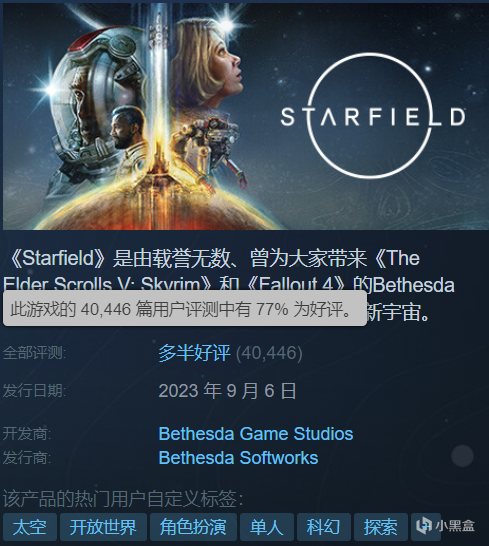Open developer Bethesda Game Studios page
Viewport: 489px width, 546px height.
[x=256, y=434]
